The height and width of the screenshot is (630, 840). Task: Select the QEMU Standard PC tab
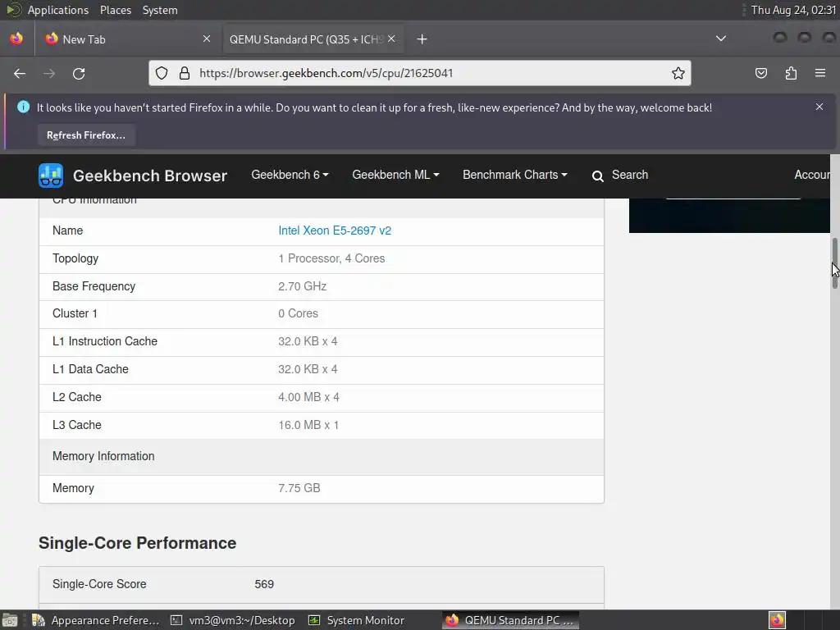point(313,39)
